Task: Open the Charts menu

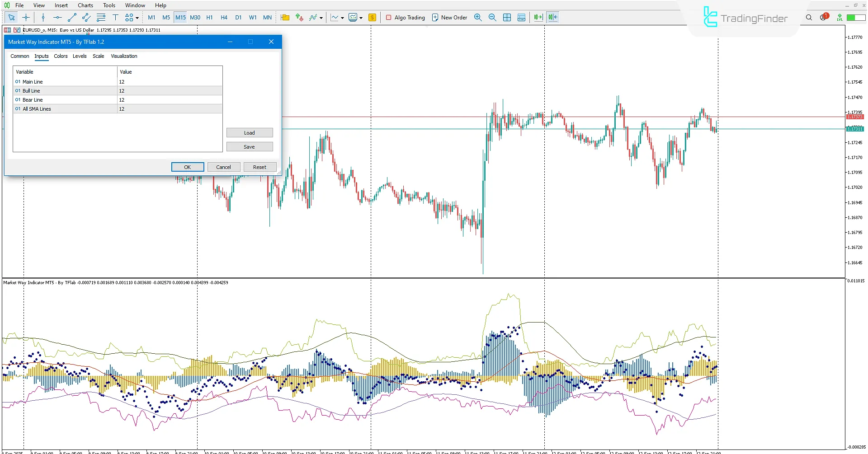Action: (85, 5)
